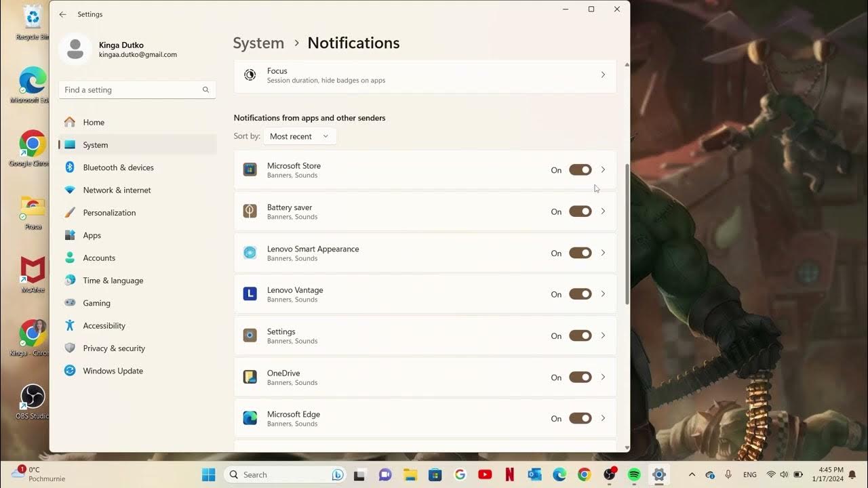Select System in the sidebar
This screenshot has width=868, height=488.
coord(95,144)
